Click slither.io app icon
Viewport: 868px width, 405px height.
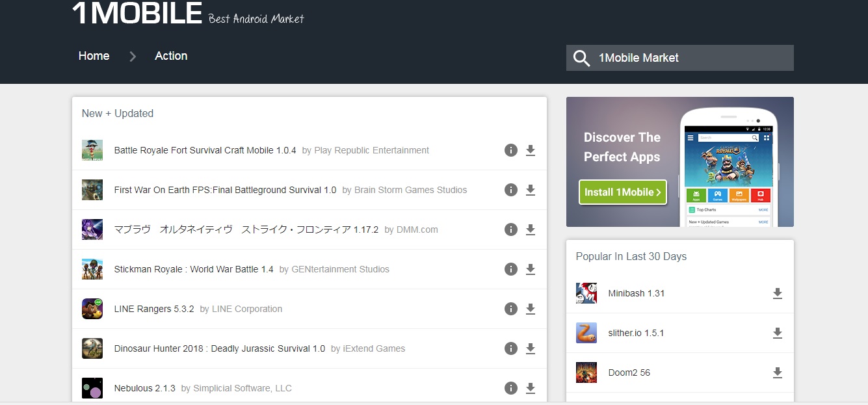point(586,333)
